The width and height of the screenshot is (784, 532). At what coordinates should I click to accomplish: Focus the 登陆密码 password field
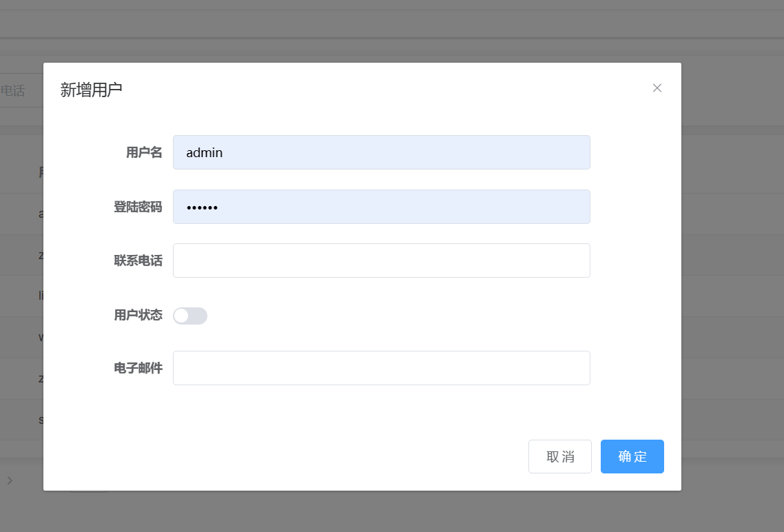pyautogui.click(x=381, y=207)
